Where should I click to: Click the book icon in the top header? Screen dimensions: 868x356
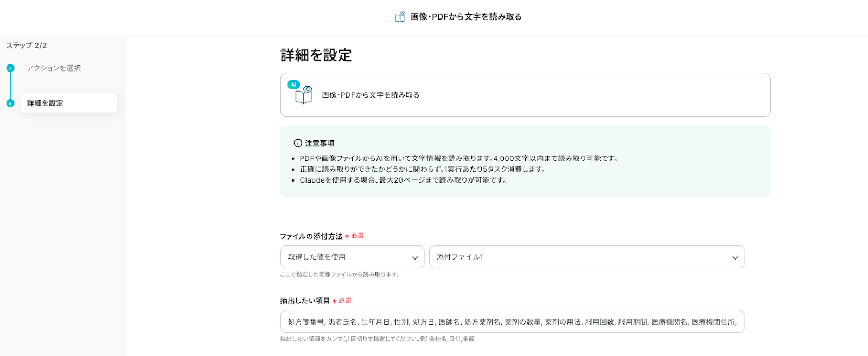click(400, 17)
